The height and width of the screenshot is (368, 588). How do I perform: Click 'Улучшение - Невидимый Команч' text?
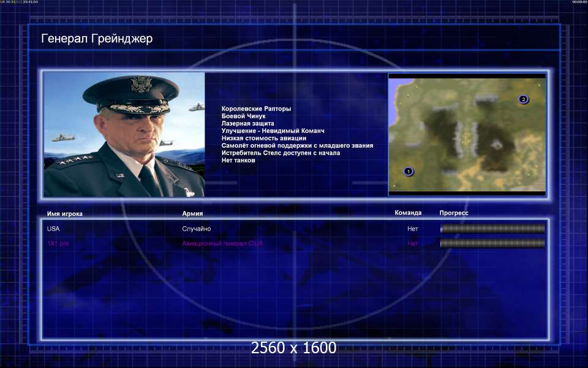point(273,131)
